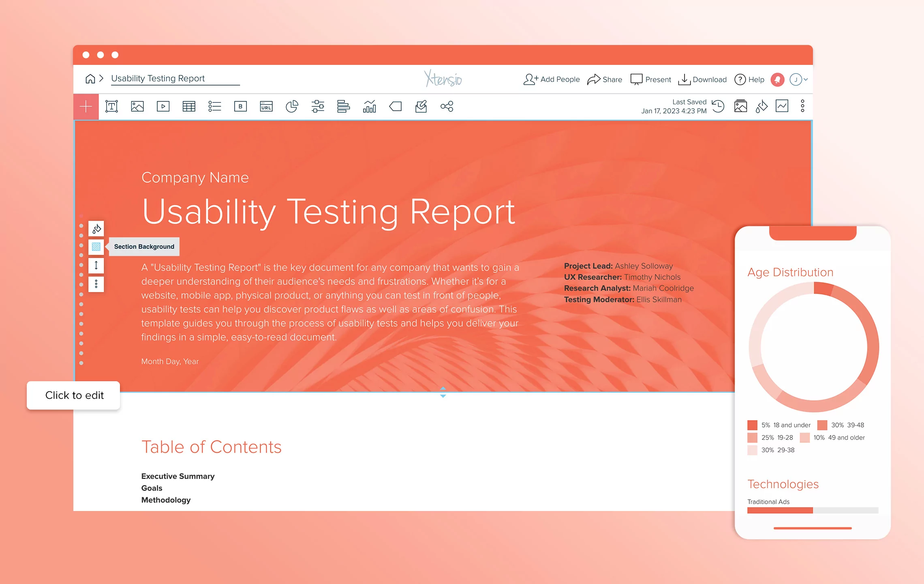Open version history via the clock icon
The image size is (924, 584).
718,106
